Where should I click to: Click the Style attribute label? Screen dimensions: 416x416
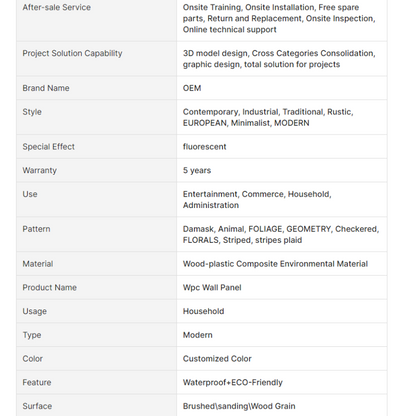(x=32, y=112)
